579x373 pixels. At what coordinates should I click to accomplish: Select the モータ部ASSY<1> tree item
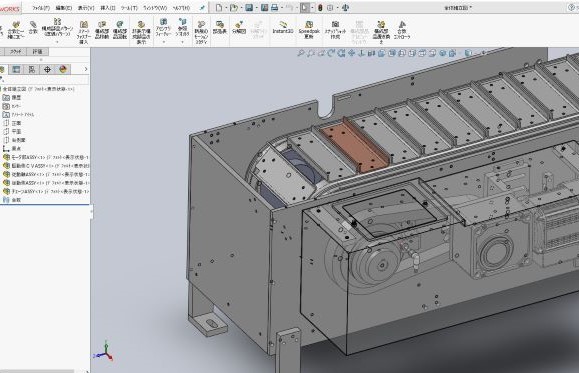coord(46,157)
